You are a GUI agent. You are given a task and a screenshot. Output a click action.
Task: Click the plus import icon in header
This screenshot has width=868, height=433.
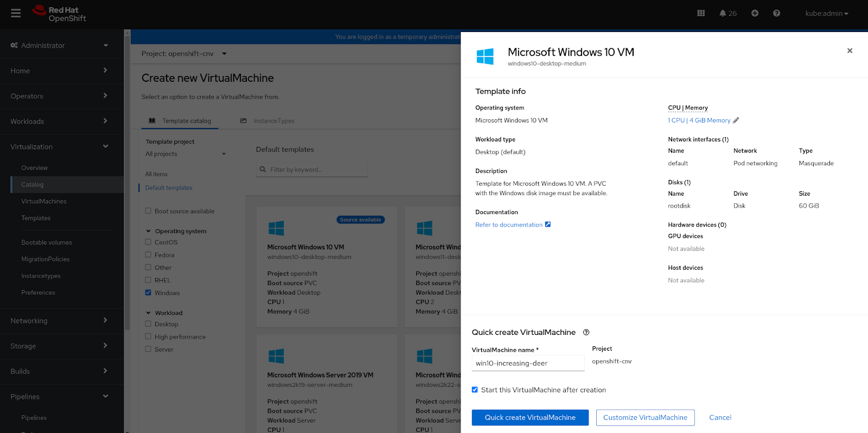coord(755,13)
